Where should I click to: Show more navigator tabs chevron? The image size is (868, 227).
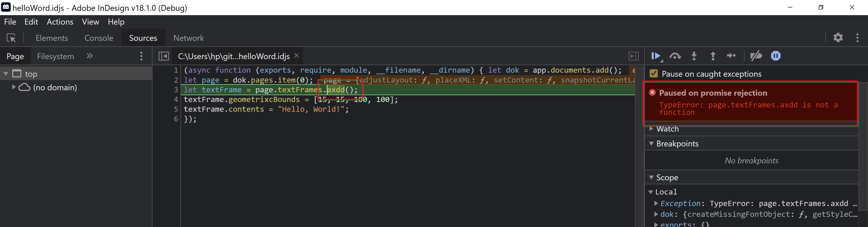90,56
